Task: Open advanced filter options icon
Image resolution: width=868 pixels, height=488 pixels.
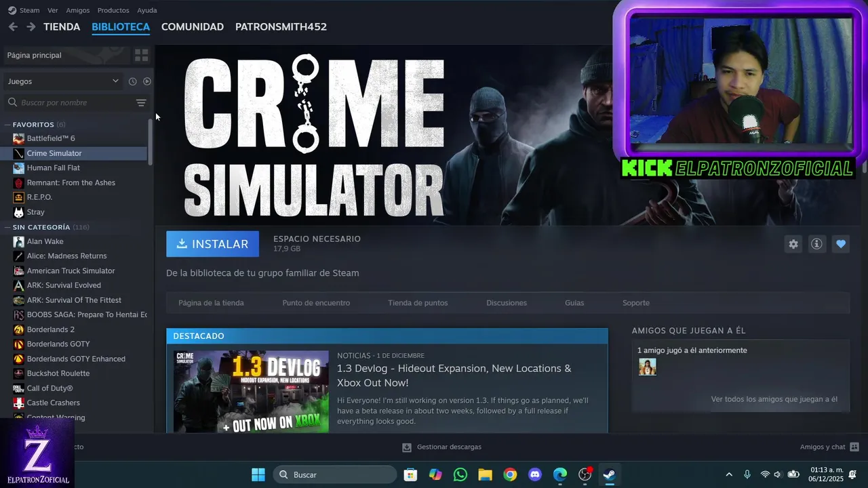Action: [x=141, y=102]
